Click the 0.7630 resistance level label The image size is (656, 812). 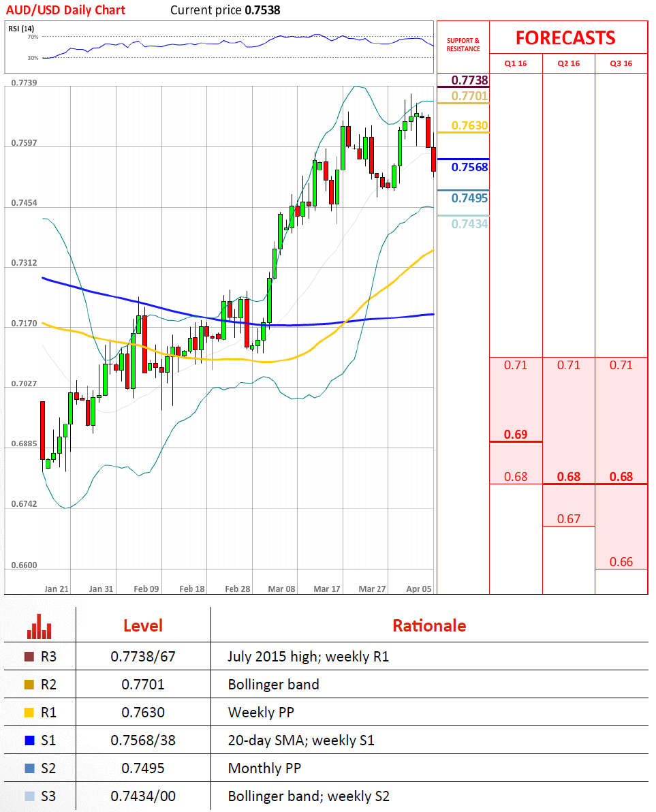[469, 125]
